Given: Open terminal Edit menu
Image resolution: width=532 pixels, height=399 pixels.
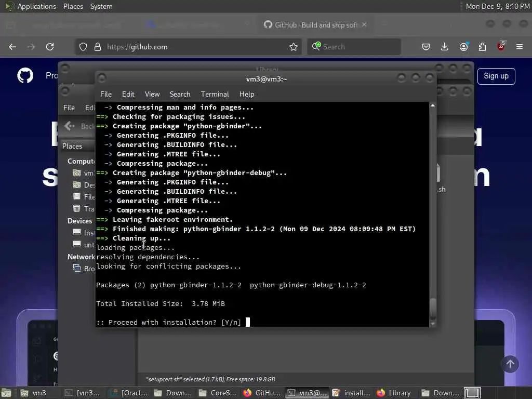Looking at the screenshot, I should [128, 95].
